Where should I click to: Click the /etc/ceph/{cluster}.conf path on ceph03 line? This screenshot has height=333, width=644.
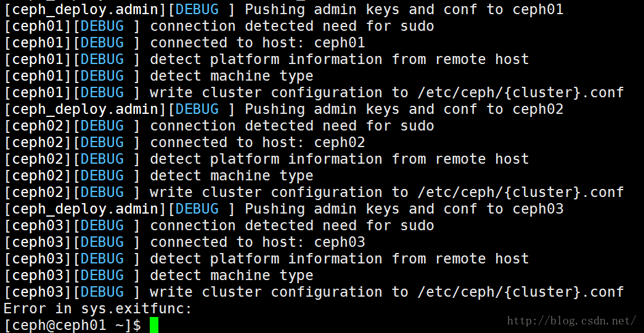[520, 292]
